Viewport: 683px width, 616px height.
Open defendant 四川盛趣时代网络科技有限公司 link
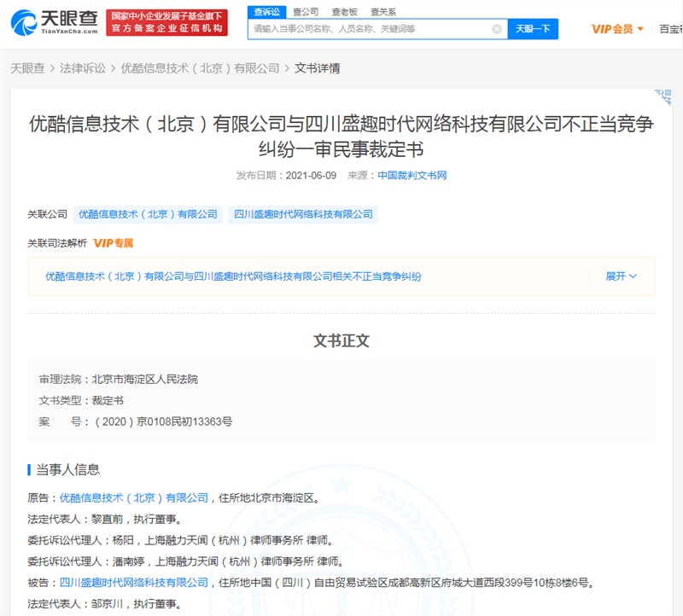point(134,583)
